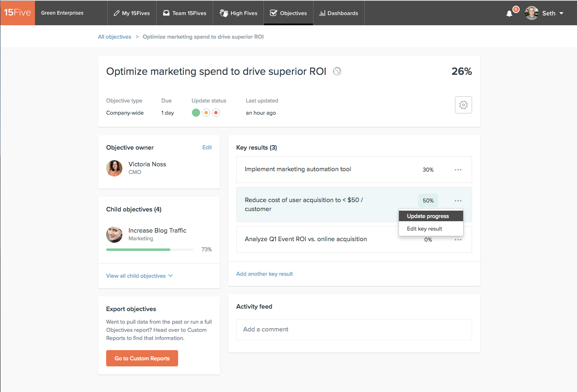Viewport: 577px width, 392px height.
Task: Open the Dashboards tab
Action: [339, 13]
